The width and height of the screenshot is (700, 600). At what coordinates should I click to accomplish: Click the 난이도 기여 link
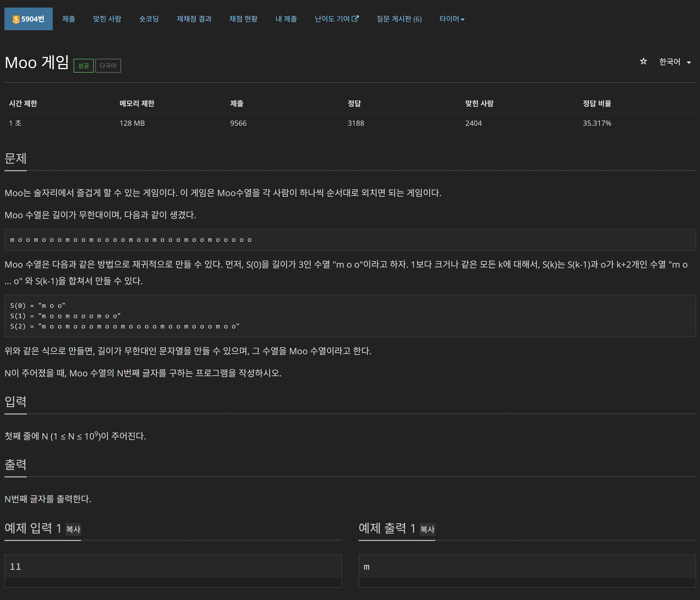coord(332,19)
